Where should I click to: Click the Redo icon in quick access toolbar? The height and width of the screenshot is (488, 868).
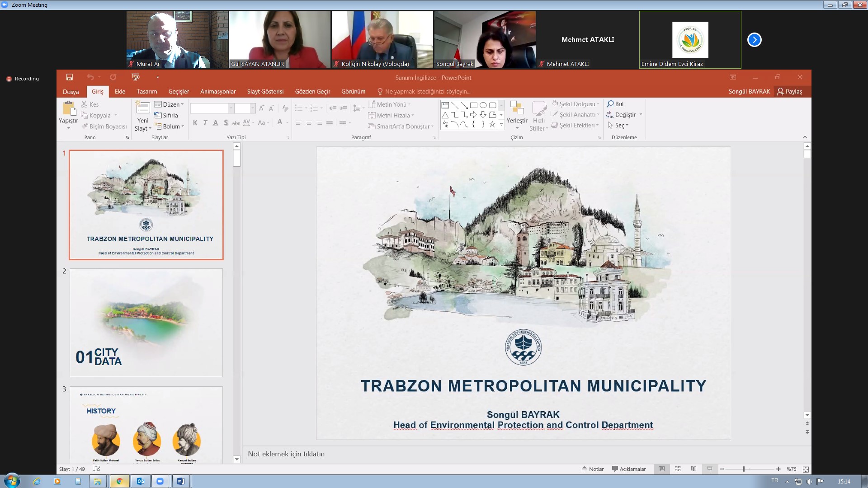click(x=113, y=77)
